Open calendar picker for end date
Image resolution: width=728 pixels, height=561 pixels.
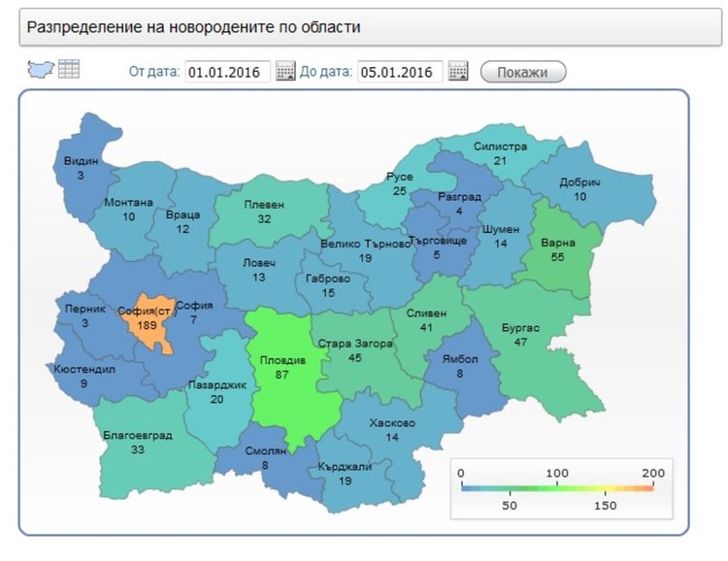tap(458, 72)
